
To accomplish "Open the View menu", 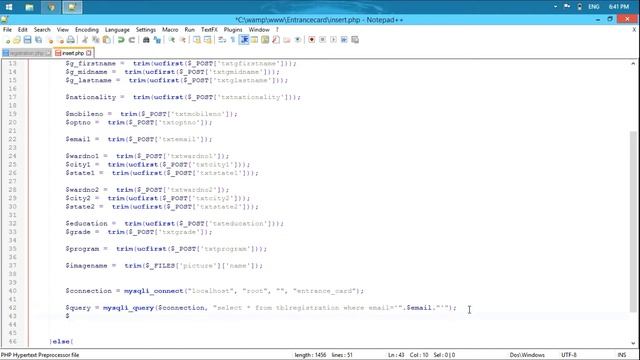I will [x=62, y=30].
